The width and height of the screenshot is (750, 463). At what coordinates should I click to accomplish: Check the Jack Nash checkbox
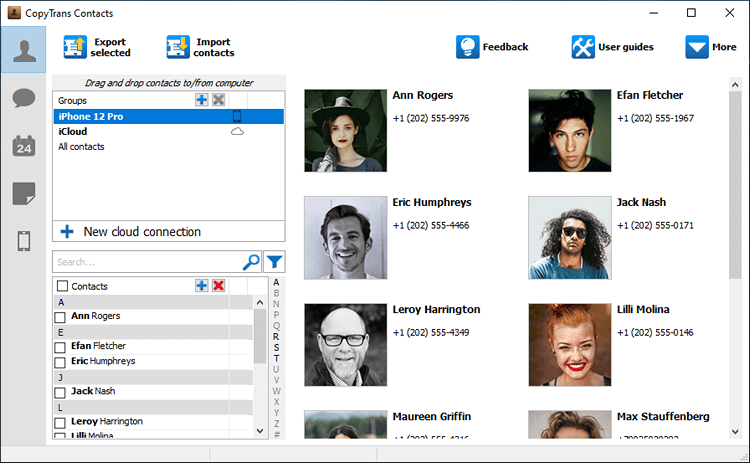tap(60, 392)
